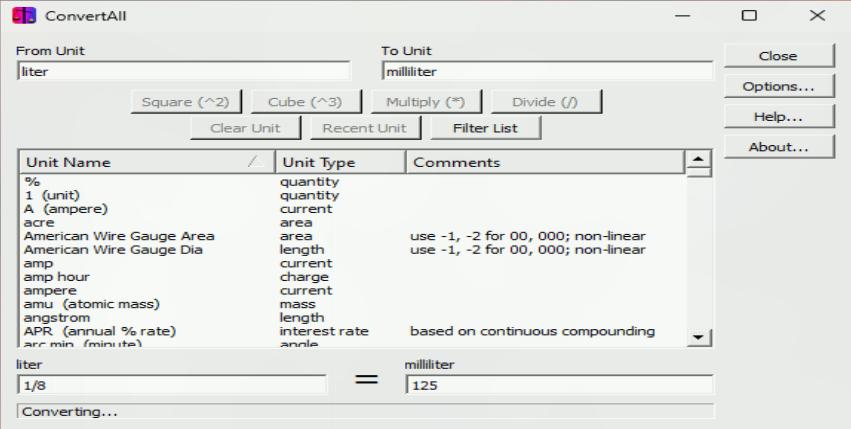Open the Help window
The height and width of the screenshot is (429, 851).
765,117
